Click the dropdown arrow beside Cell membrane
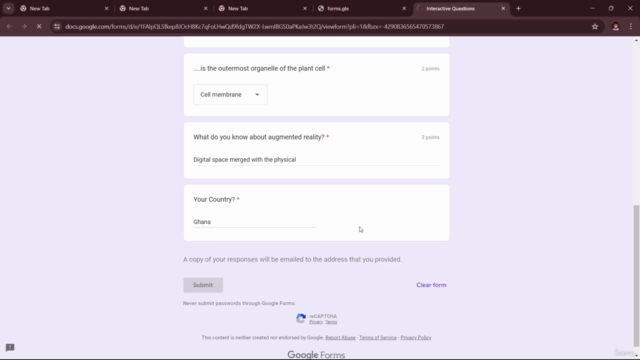This screenshot has width=640, height=360. [257, 95]
